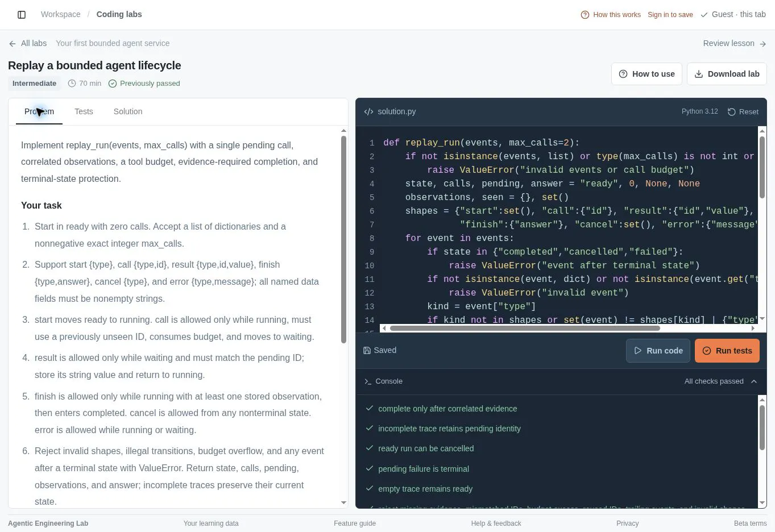This screenshot has width=775, height=532.
Task: Click the code icon beside solution.py
Action: click(x=368, y=112)
